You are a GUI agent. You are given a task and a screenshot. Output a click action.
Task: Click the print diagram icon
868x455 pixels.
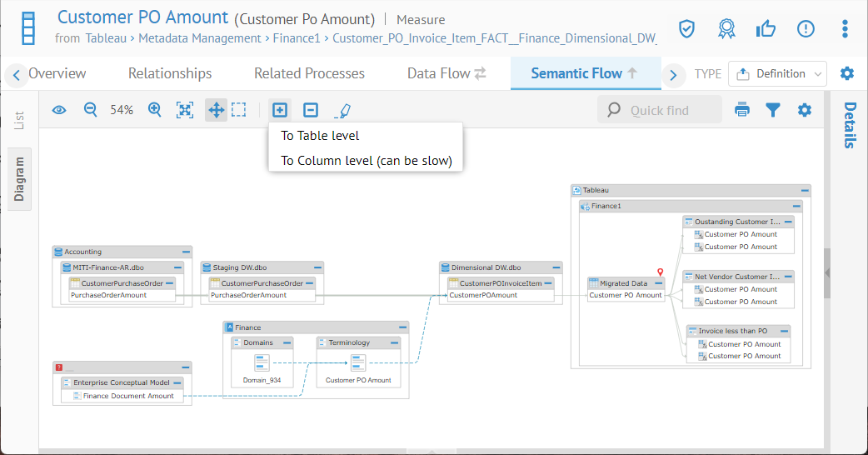741,110
